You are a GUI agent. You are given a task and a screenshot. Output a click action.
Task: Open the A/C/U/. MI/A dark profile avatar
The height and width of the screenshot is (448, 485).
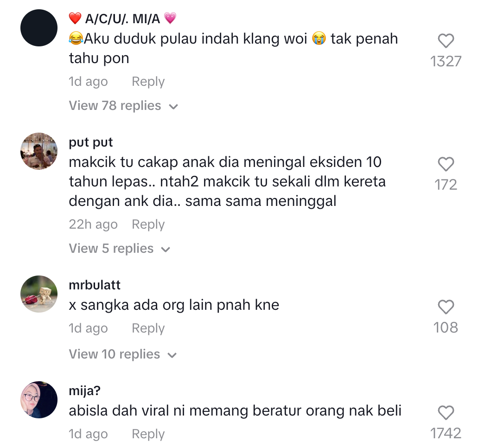39,28
